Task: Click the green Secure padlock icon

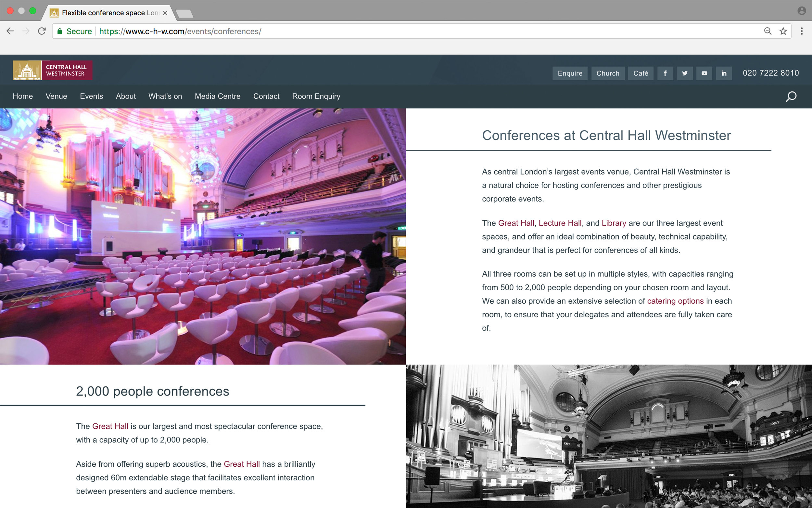Action: coord(60,31)
